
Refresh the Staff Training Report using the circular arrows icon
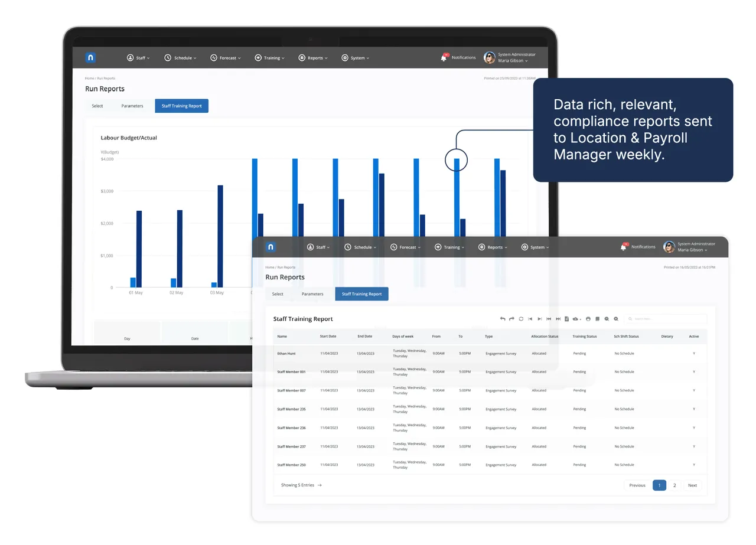521,319
